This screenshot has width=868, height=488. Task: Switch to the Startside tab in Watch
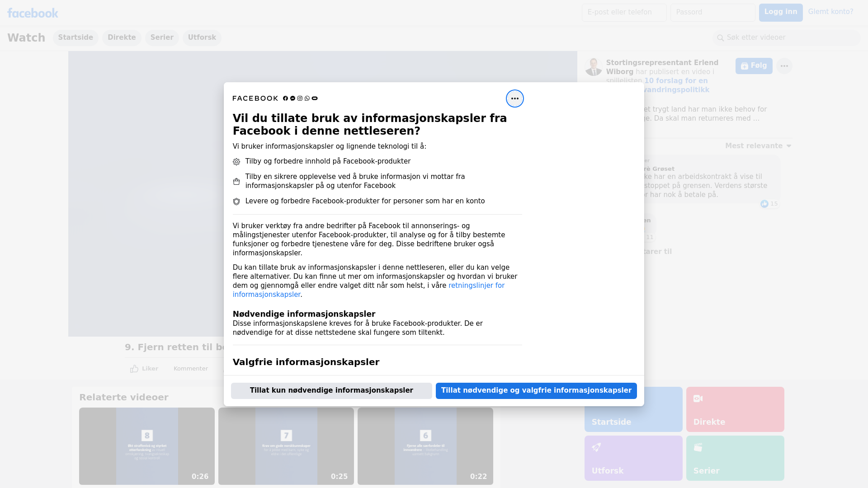point(75,38)
